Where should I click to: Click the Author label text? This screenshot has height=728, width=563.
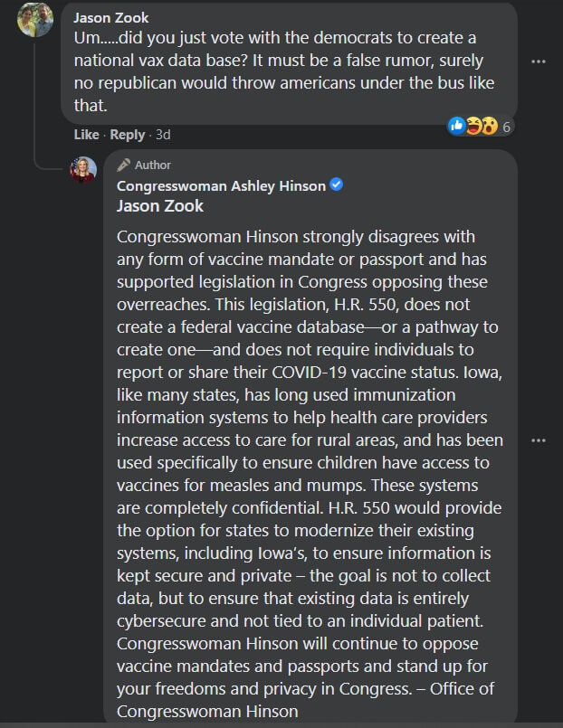tap(152, 165)
